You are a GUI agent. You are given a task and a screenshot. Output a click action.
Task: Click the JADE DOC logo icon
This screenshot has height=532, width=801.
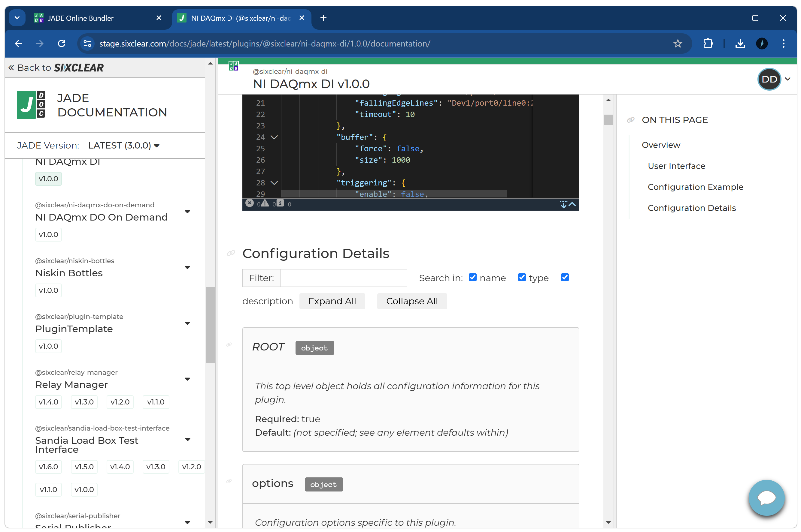tap(31, 105)
